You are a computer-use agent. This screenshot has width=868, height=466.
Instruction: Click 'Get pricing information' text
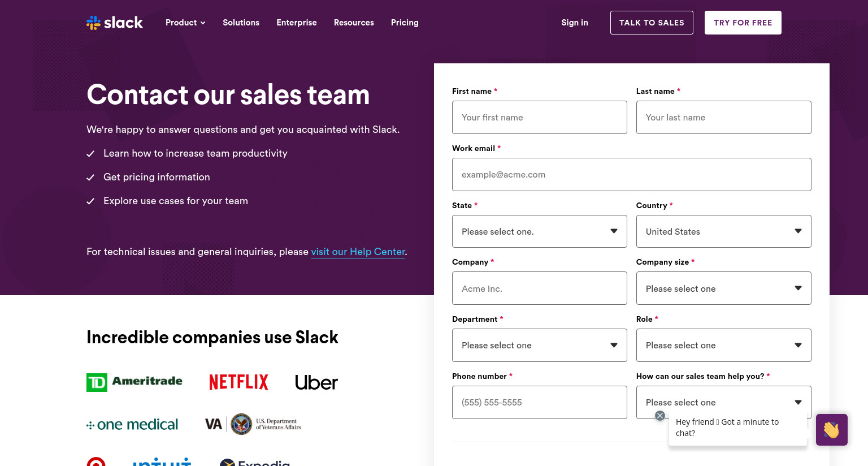tap(157, 177)
